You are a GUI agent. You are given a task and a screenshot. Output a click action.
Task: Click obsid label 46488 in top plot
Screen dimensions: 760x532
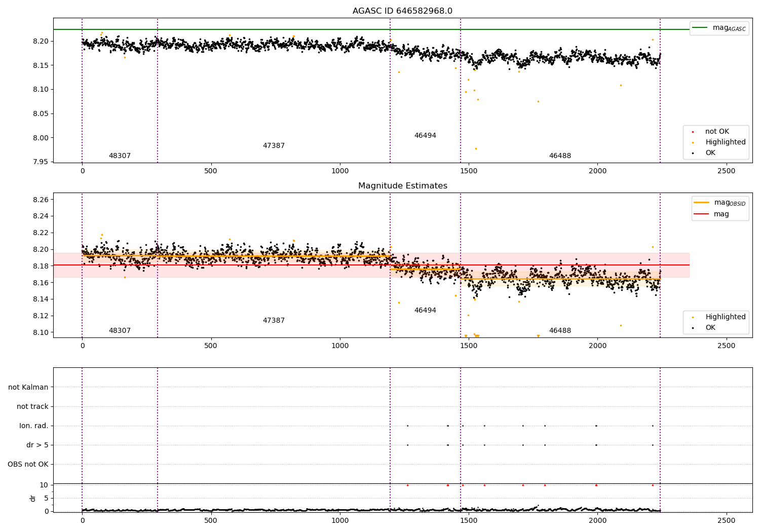point(560,156)
